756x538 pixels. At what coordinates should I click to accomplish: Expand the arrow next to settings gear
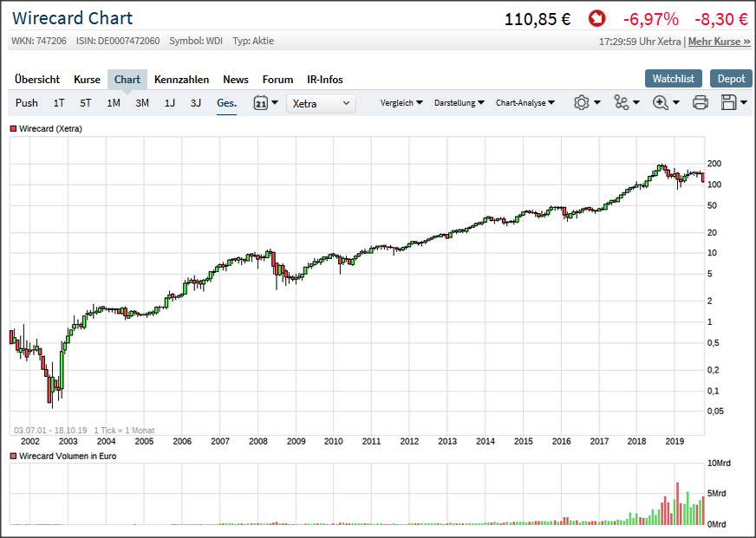pos(597,102)
